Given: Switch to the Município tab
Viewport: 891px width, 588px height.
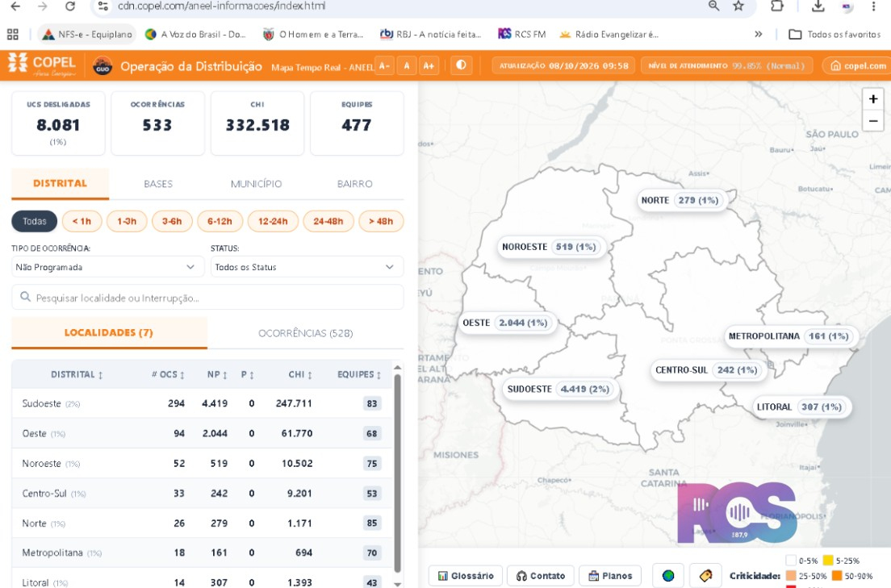Looking at the screenshot, I should [x=257, y=184].
